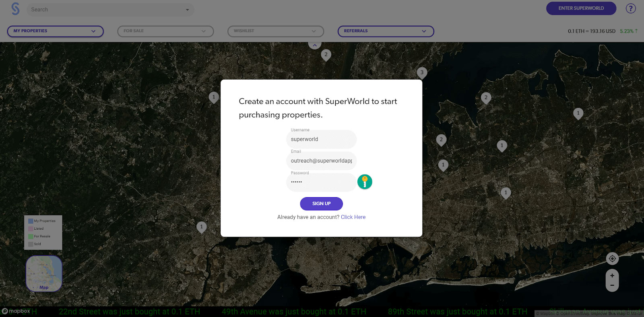Click the green key icon beside Password
Image resolution: width=644 pixels, height=317 pixels.
(365, 182)
